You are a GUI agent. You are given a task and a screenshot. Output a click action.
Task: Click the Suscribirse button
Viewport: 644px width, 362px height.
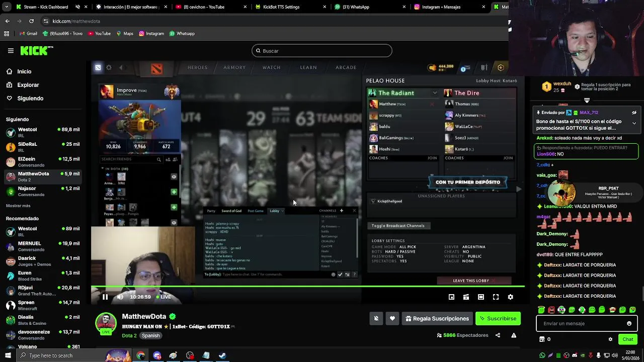click(x=498, y=318)
